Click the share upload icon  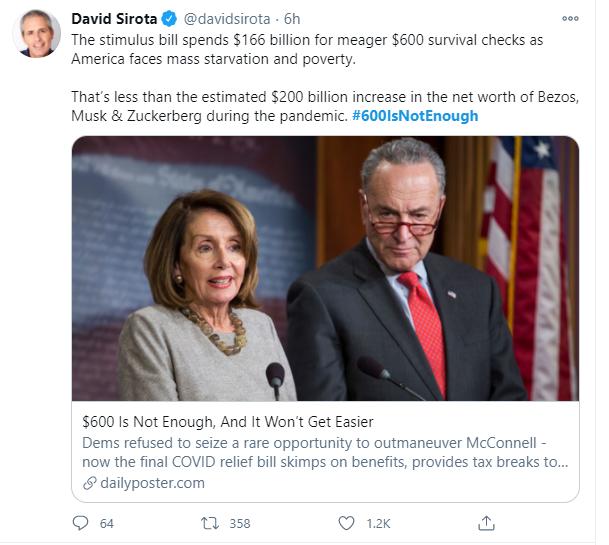pos(486,523)
